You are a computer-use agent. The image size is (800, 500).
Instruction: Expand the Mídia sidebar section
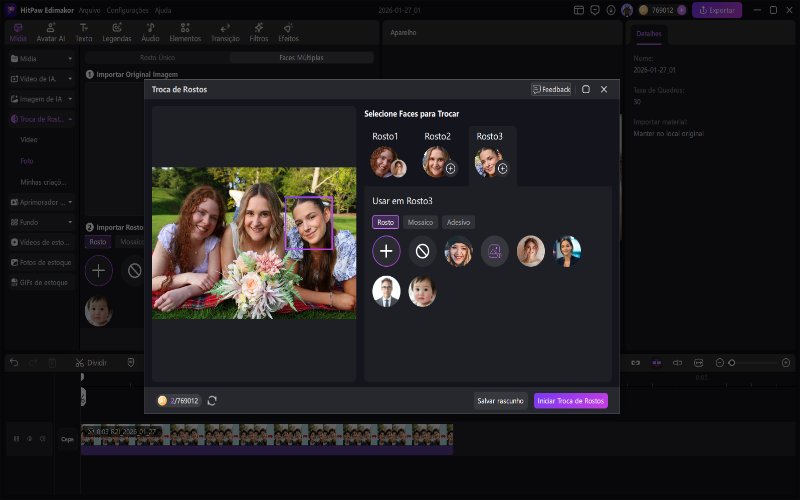pos(41,59)
